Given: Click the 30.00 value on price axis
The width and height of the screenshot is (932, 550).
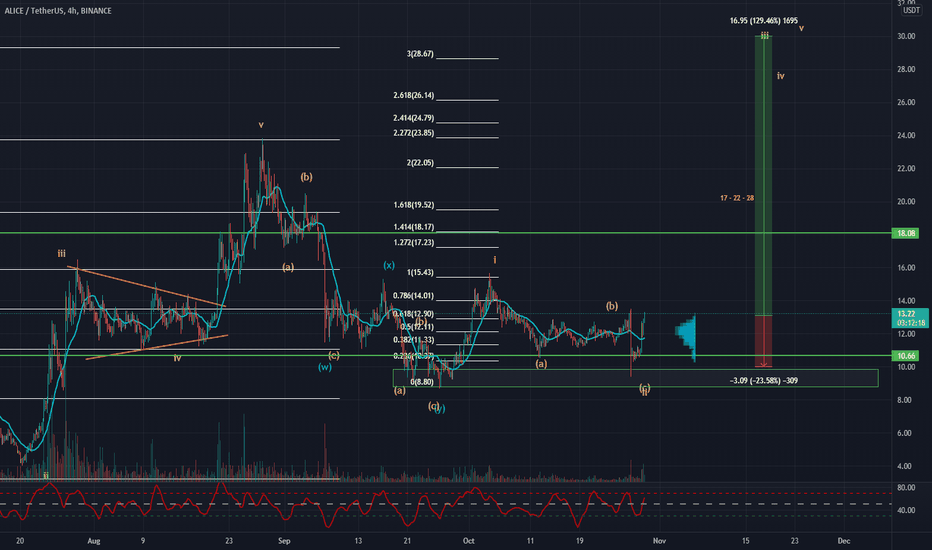Looking at the screenshot, I should [906, 36].
